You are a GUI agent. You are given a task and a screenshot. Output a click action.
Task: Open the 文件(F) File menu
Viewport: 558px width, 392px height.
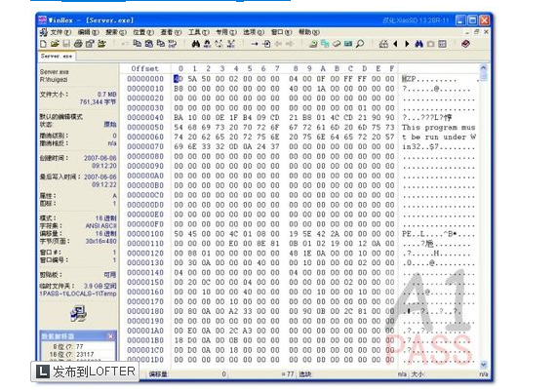point(60,32)
